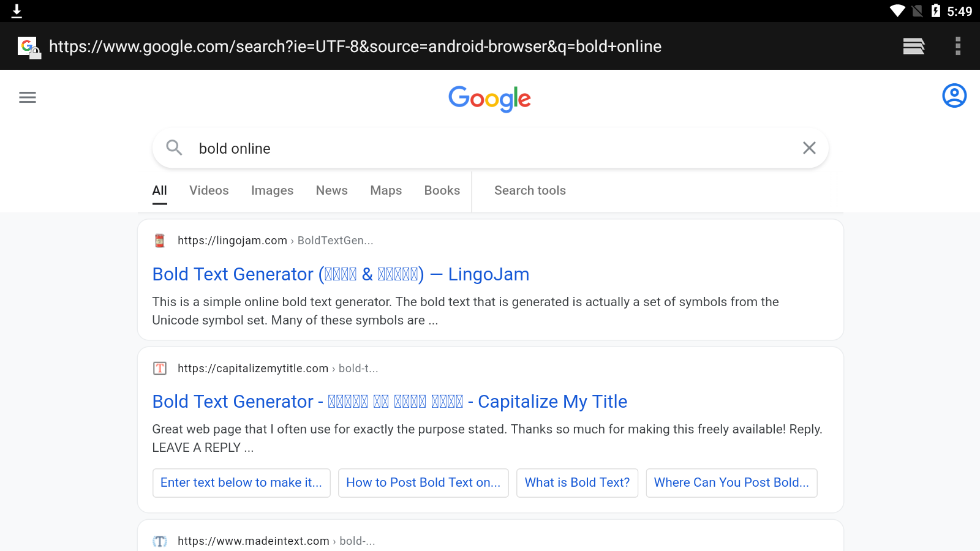Switch to the Maps tab

[386, 190]
